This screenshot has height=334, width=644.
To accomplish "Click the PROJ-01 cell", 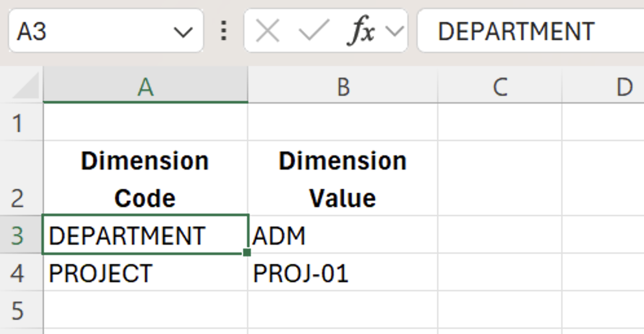I will coord(343,273).
